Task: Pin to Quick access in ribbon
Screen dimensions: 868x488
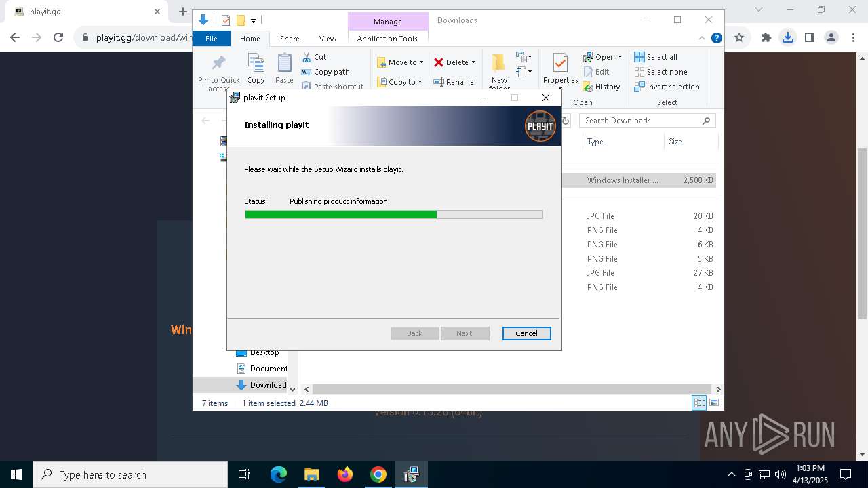Action: tap(218, 73)
